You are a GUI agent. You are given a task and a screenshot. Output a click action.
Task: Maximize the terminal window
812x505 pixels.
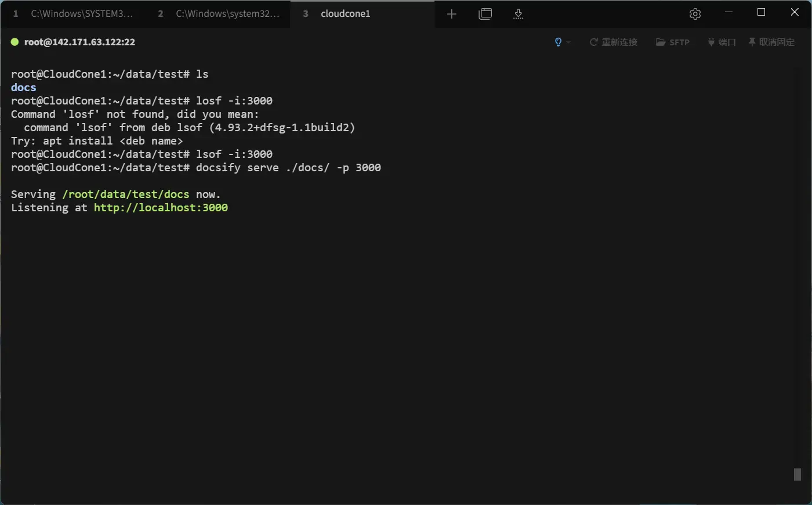(x=762, y=12)
